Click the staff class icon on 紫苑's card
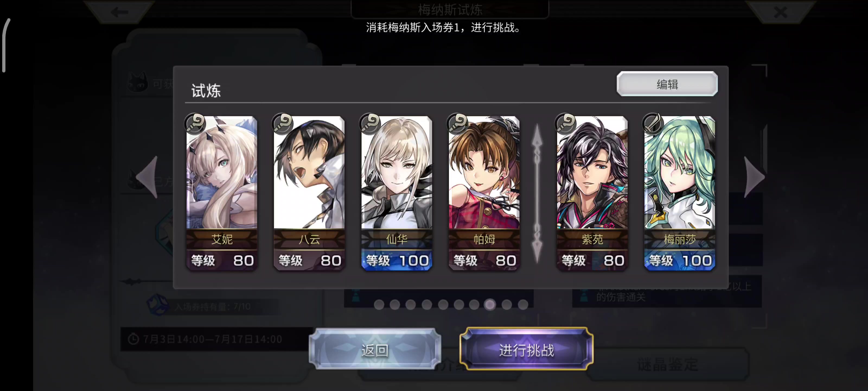This screenshot has width=868, height=391. tap(565, 124)
